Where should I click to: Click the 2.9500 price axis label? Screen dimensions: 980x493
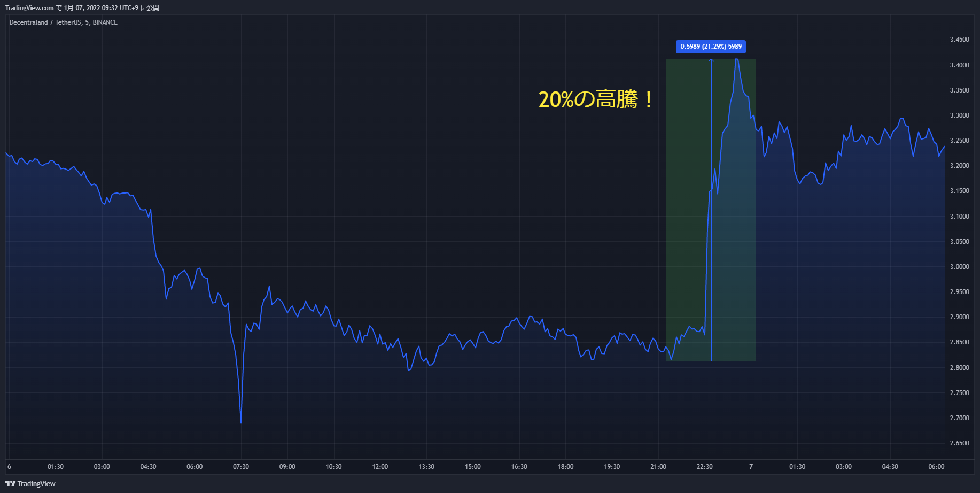tap(959, 292)
